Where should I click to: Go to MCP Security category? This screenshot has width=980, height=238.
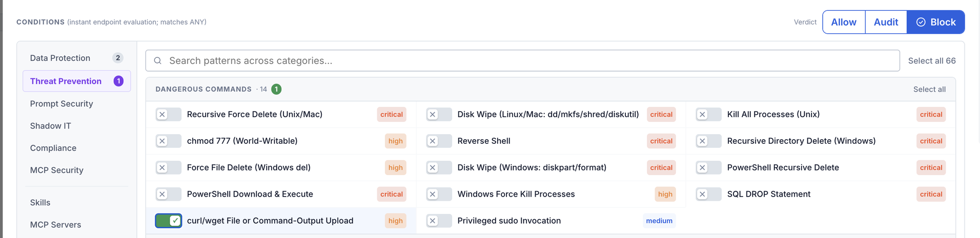click(77, 170)
